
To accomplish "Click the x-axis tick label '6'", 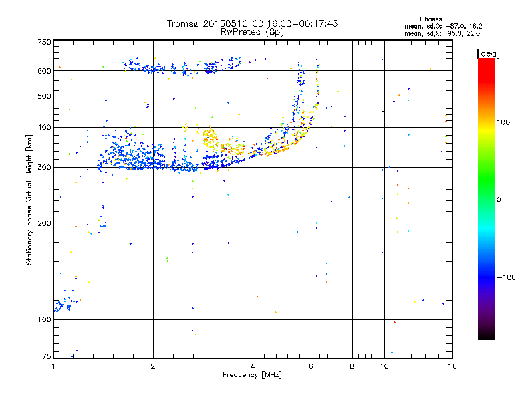I will pos(311,366).
